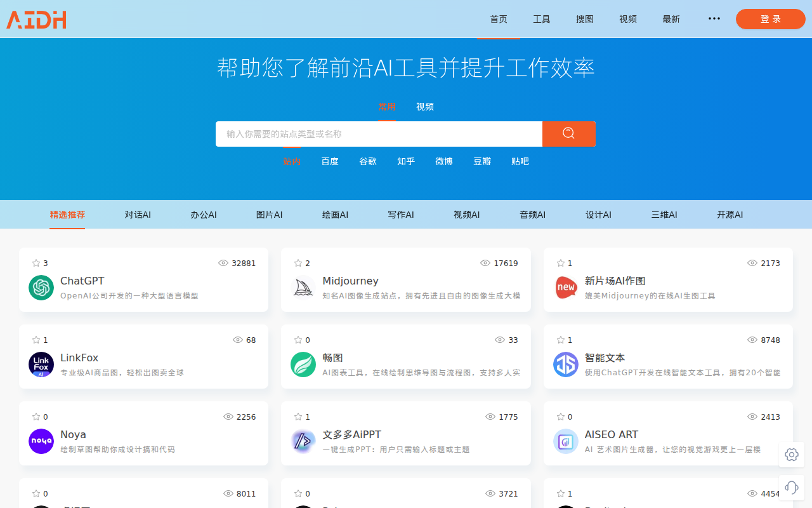Select the 办公AI category tab

tap(204, 215)
